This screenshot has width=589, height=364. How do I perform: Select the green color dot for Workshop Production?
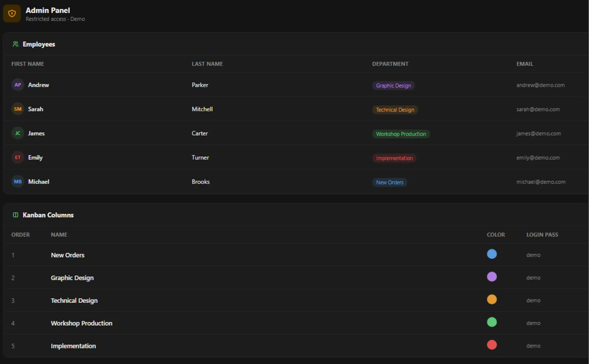coord(492,322)
